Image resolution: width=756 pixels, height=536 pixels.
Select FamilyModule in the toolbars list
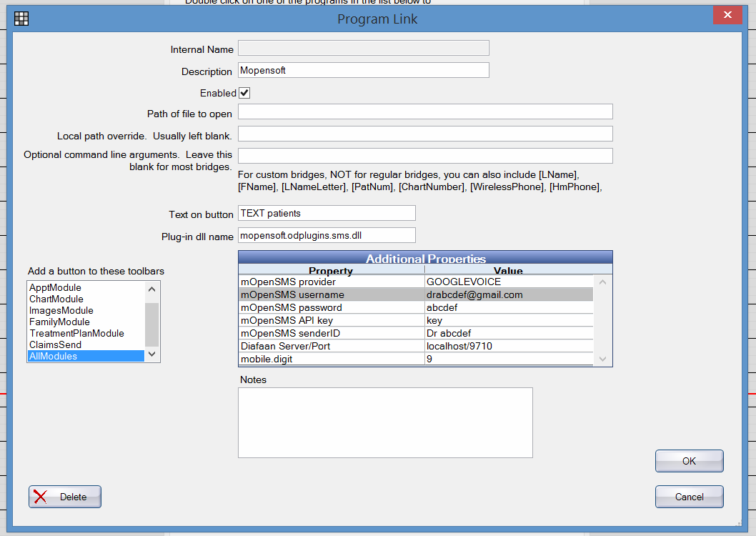(86, 322)
